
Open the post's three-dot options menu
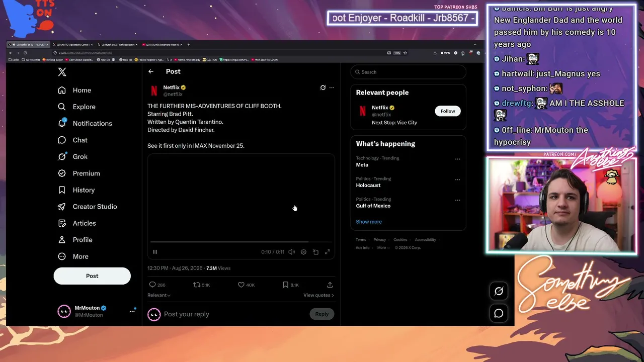click(x=332, y=87)
